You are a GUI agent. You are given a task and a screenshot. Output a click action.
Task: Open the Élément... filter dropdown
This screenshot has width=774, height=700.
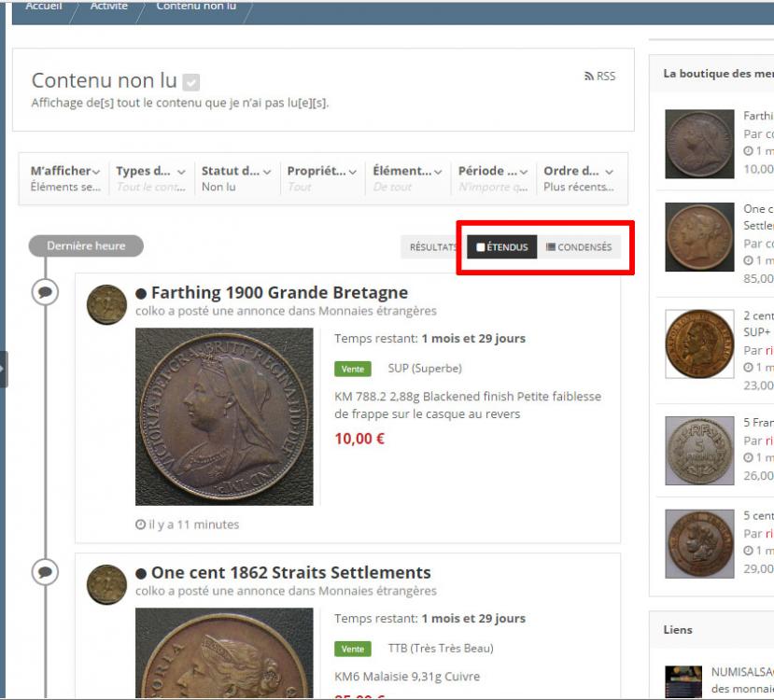coord(407,178)
